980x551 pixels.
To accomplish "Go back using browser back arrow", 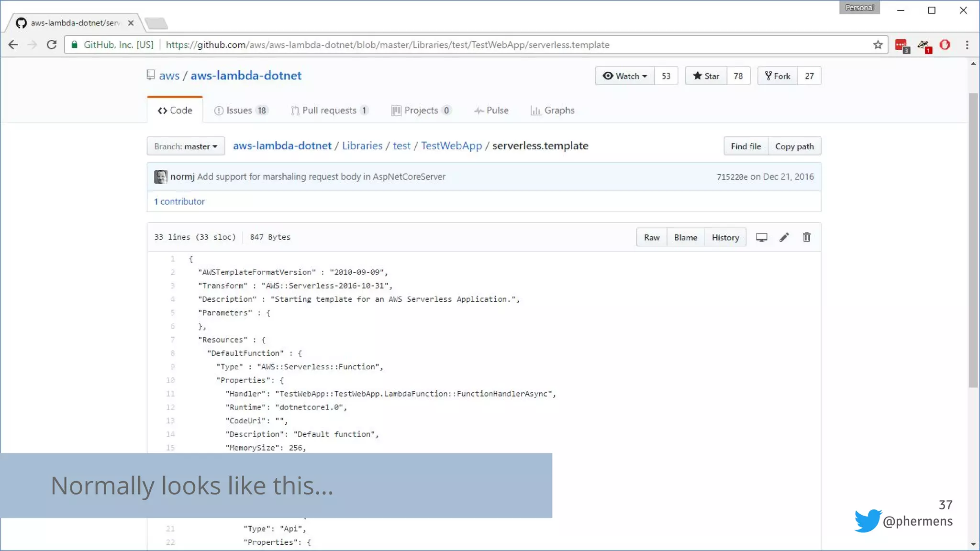I will pos(13,45).
